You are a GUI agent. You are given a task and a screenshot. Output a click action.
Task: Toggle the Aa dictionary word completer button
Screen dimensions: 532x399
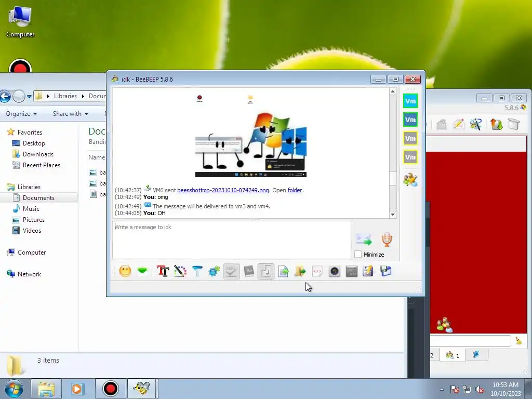(x=249, y=271)
